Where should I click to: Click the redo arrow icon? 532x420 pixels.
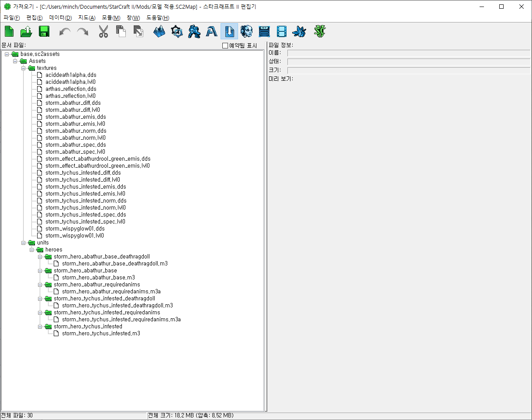(x=83, y=31)
